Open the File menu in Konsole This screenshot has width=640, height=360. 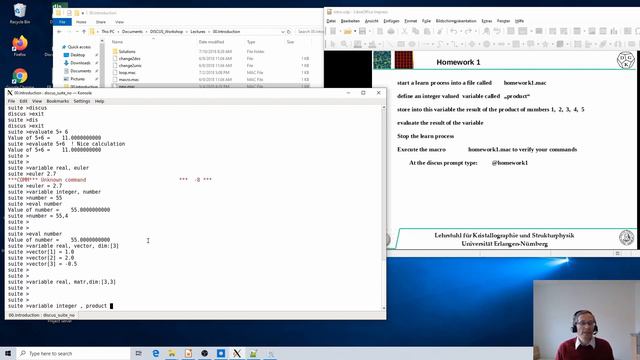11,101
